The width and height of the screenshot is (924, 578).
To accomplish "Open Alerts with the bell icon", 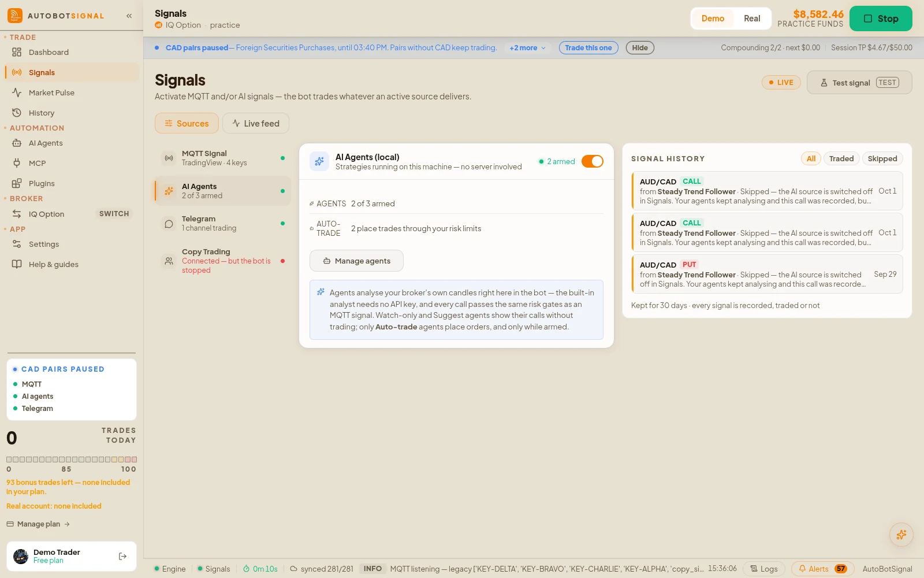I will click(822, 569).
